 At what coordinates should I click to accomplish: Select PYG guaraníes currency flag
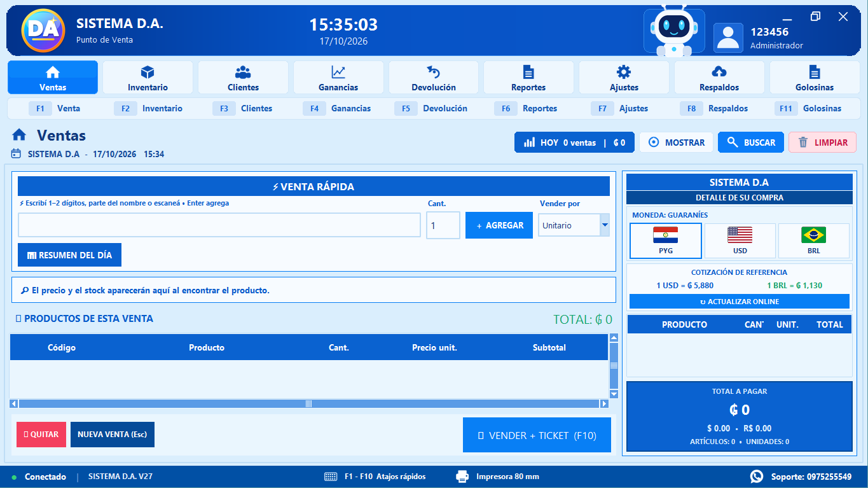(665, 241)
